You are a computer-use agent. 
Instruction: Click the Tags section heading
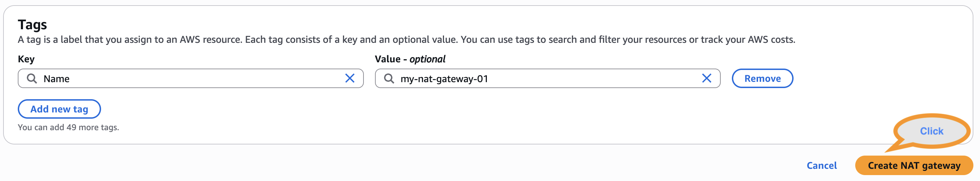pyautogui.click(x=32, y=25)
